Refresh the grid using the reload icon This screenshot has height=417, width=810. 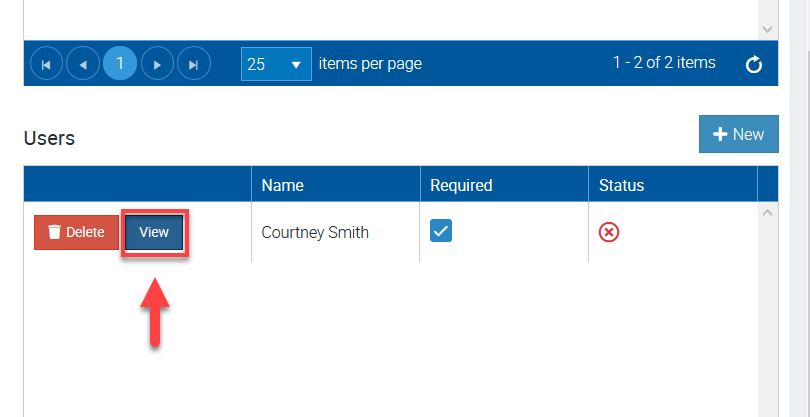[x=755, y=65]
